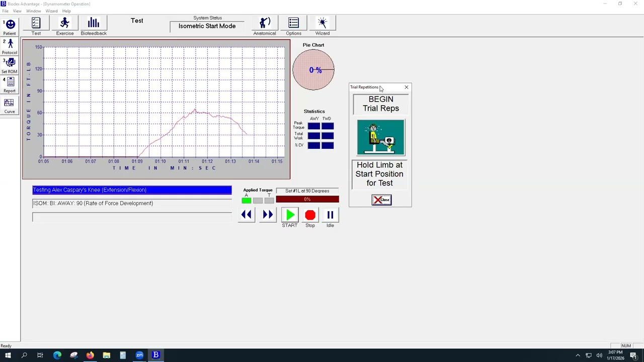Click the Applied Torque T gray indicator
This screenshot has height=362, width=644.
pos(269,201)
